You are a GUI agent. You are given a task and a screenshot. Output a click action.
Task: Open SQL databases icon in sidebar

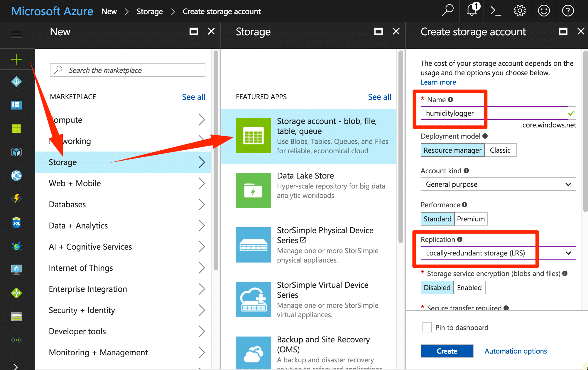point(16,223)
